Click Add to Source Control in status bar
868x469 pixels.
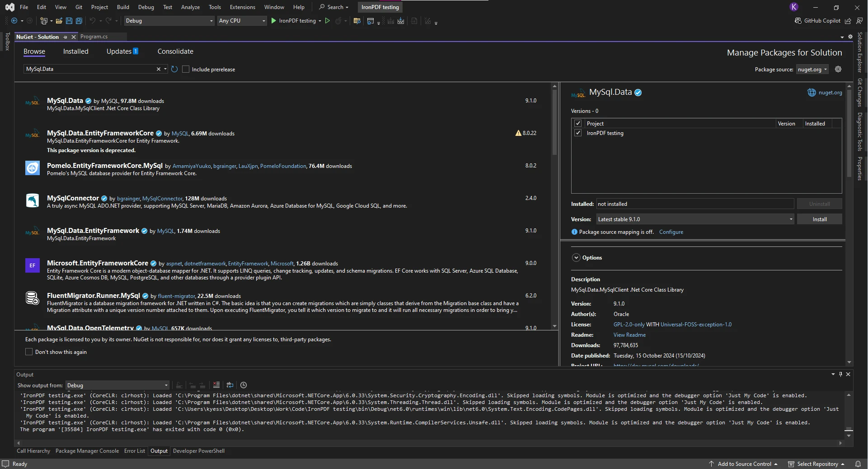pyautogui.click(x=744, y=464)
